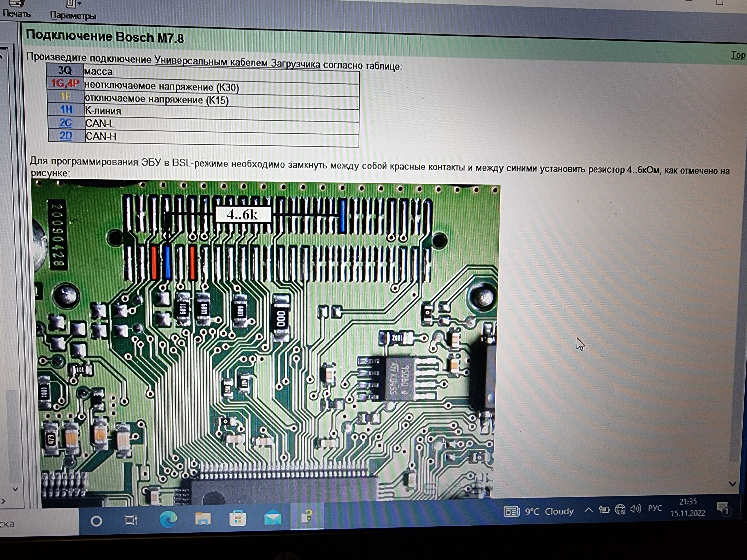Switch the РУС input language indicator
Viewport: 747px width, 560px height.
655,508
